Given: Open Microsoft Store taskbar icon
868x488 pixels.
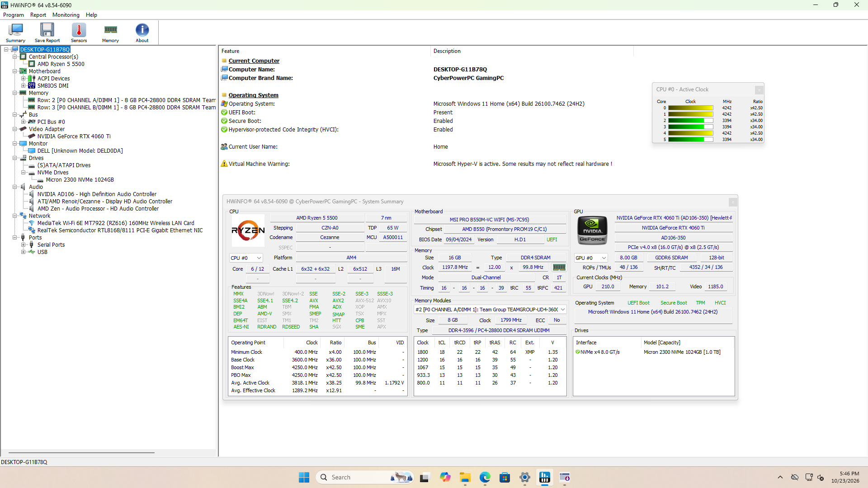Looking at the screenshot, I should 505,477.
